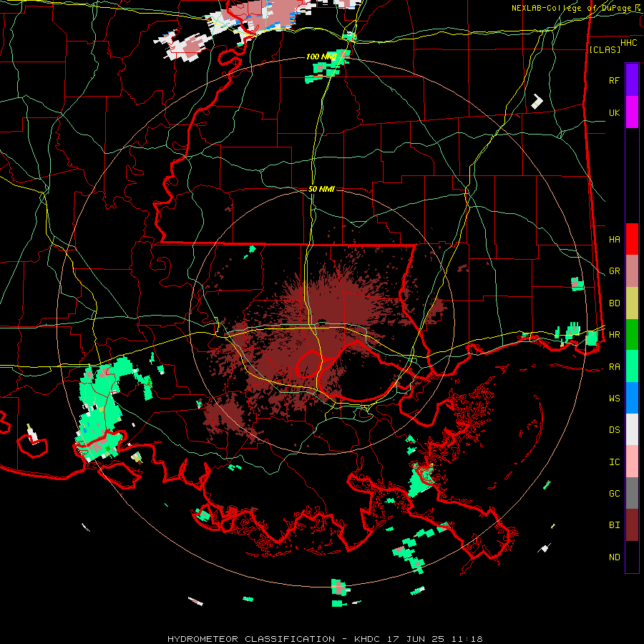Select the BD yellow legend block
The width and height of the screenshot is (644, 644).
click(x=632, y=303)
